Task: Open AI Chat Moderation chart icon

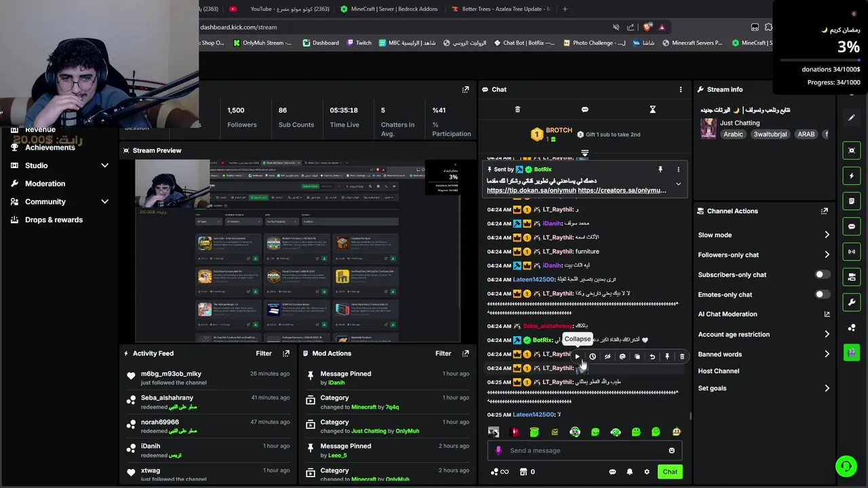Action: point(827,314)
